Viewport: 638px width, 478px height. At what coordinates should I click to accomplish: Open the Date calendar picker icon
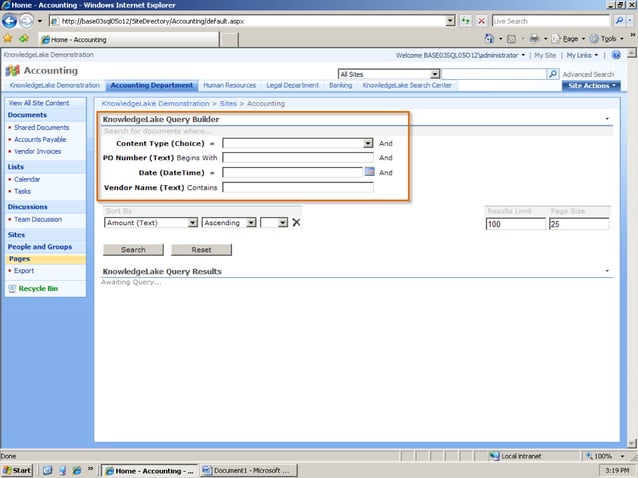369,172
